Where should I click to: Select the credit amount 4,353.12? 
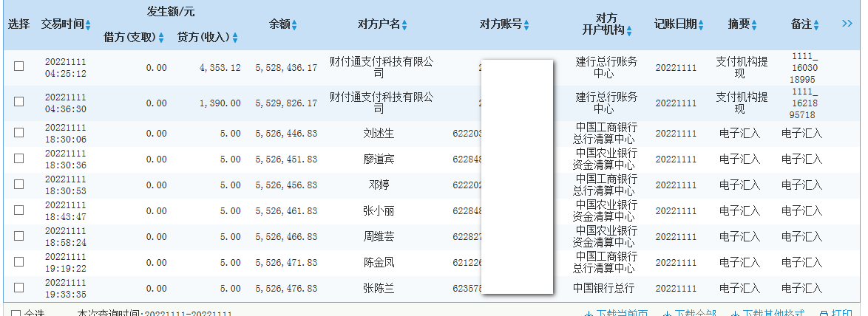[220, 68]
